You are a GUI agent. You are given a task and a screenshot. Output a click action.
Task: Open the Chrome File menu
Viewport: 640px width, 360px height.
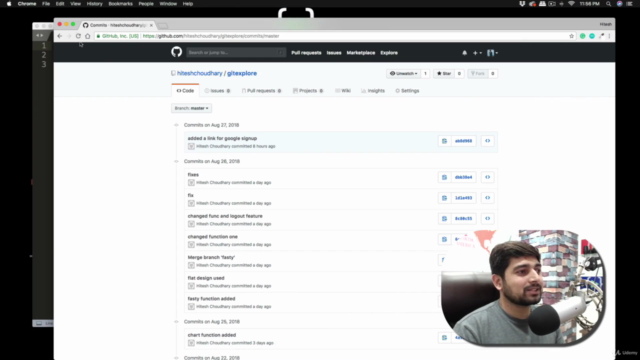click(46, 4)
